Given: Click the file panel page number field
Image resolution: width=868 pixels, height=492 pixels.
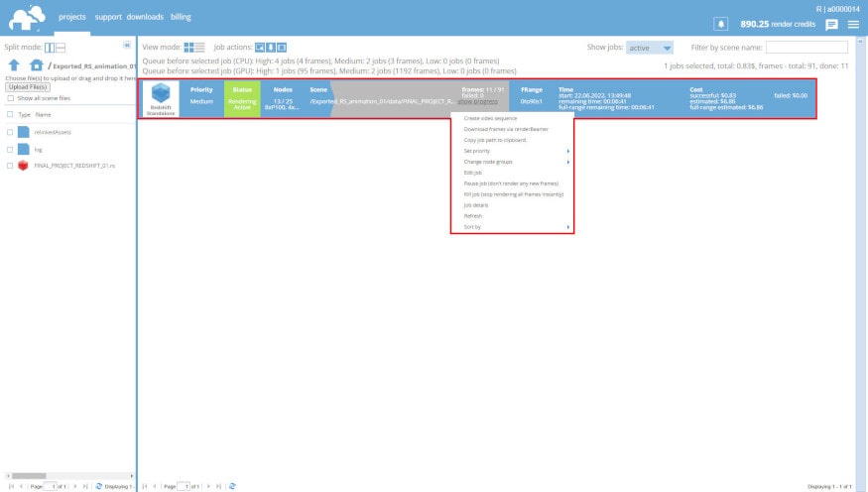Looking at the screenshot, I should pyautogui.click(x=51, y=486).
